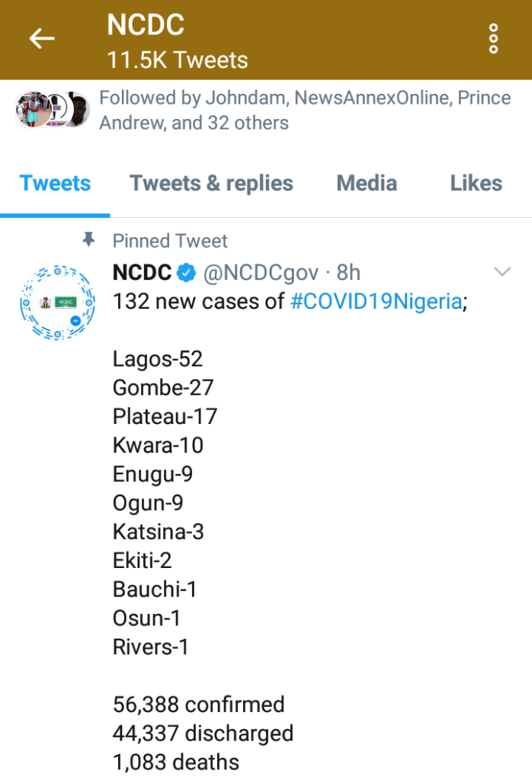Tap the "56,388 confirmed" tweet text
Image resolution: width=532 pixels, height=780 pixels.
pyautogui.click(x=198, y=705)
